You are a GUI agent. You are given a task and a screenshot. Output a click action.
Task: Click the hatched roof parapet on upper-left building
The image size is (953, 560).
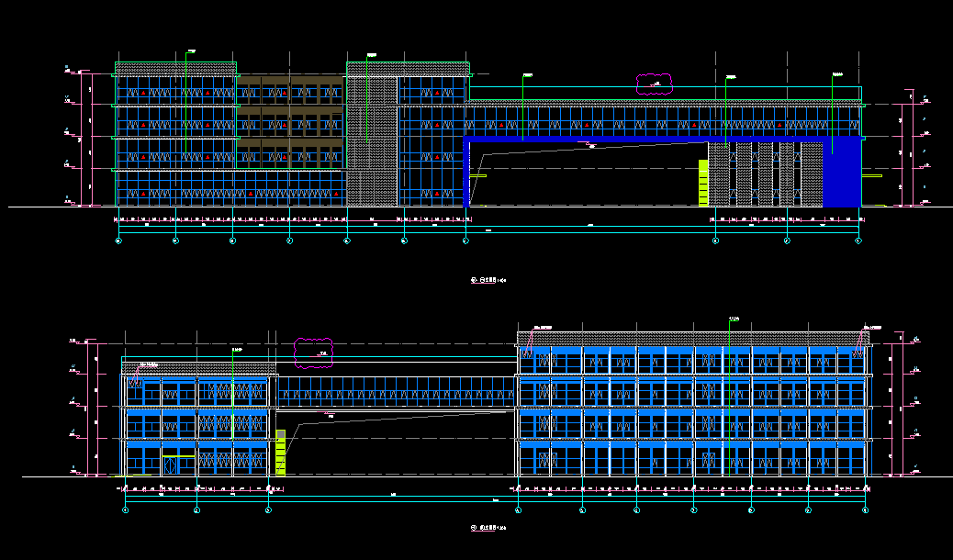[174, 69]
